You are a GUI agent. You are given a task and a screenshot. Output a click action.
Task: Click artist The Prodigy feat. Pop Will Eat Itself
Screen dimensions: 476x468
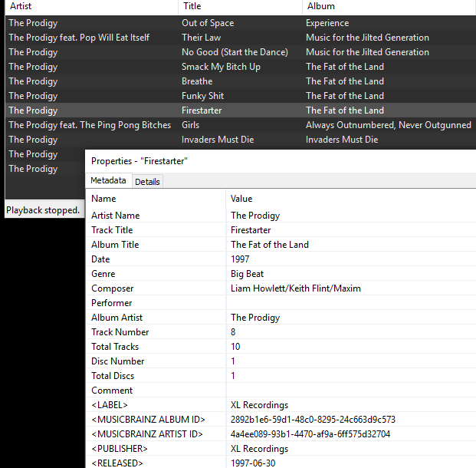pos(79,38)
